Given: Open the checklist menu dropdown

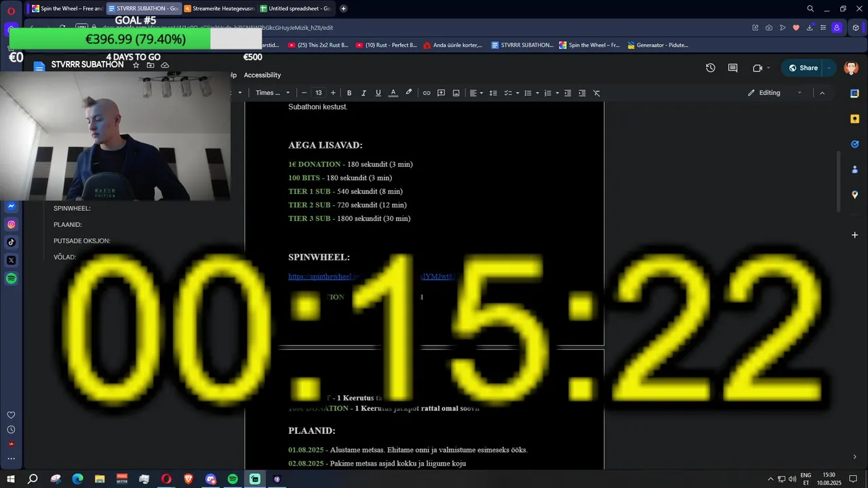Looking at the screenshot, I should pyautogui.click(x=511, y=93).
